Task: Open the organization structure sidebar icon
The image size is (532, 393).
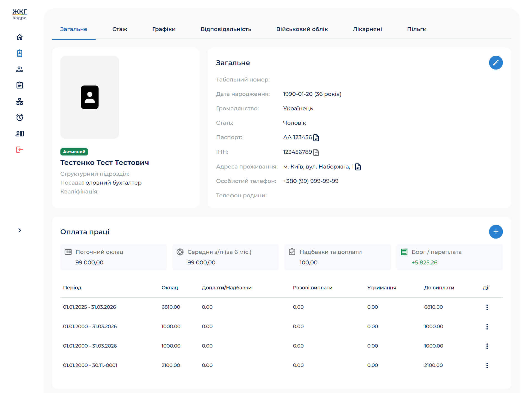Action: (x=19, y=101)
